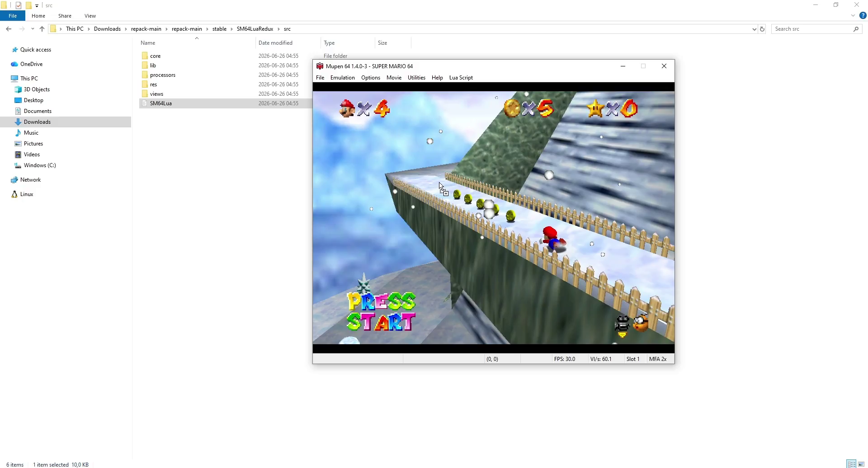Expand breadcrumb arrow after Downloads
Viewport: 868px width, 468px height.
[126, 29]
